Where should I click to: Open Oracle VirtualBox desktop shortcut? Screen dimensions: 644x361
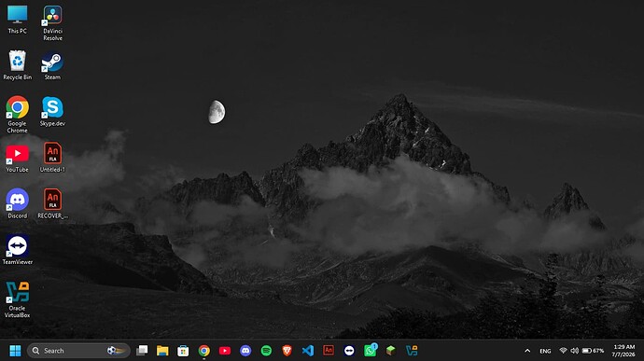click(x=17, y=299)
